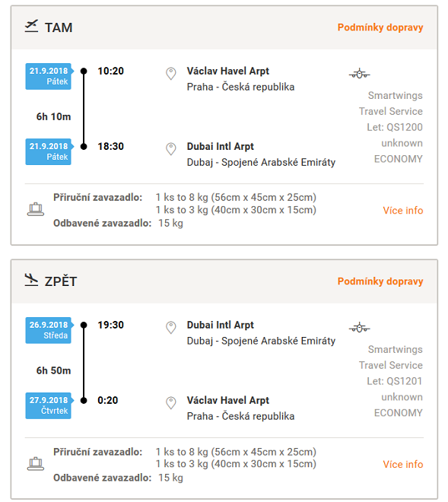This screenshot has width=448, height=502.
Task: Select the 27.9.2018 Čtvrtek date badge
Action: coord(49,405)
